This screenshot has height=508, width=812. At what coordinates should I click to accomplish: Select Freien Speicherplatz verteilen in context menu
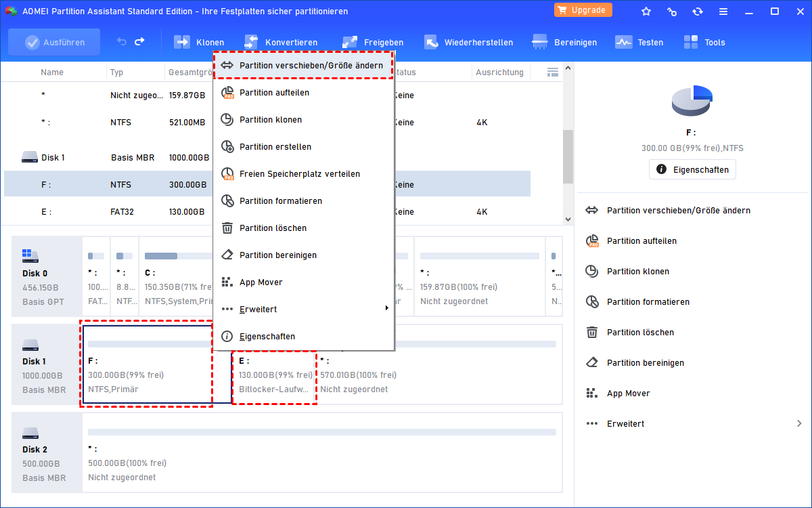(x=303, y=174)
